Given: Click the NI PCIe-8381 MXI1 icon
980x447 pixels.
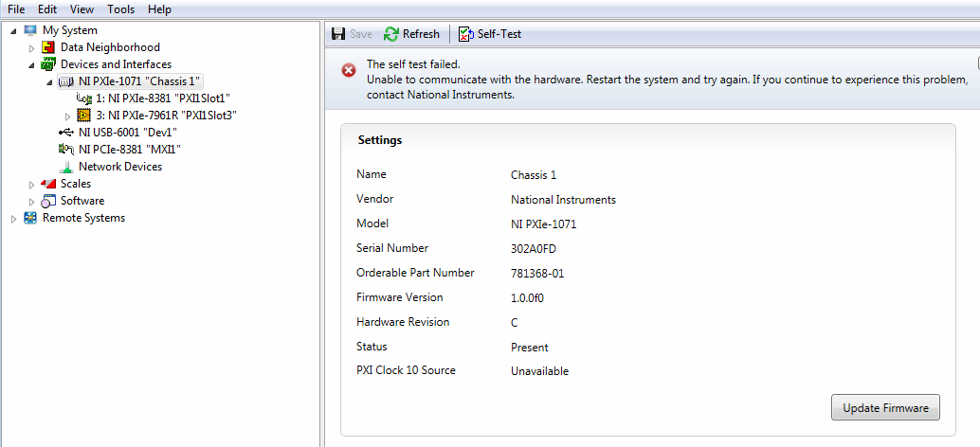Looking at the screenshot, I should (66, 150).
